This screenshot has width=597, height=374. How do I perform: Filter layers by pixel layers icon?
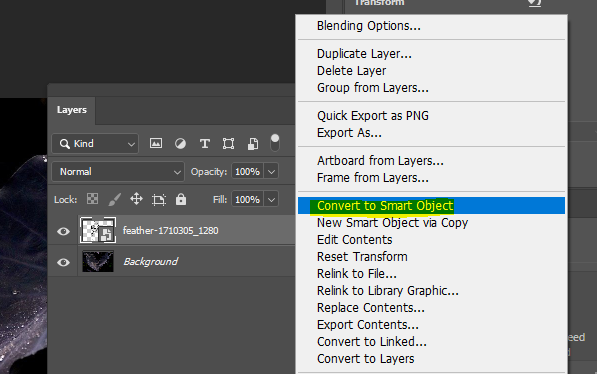point(156,143)
